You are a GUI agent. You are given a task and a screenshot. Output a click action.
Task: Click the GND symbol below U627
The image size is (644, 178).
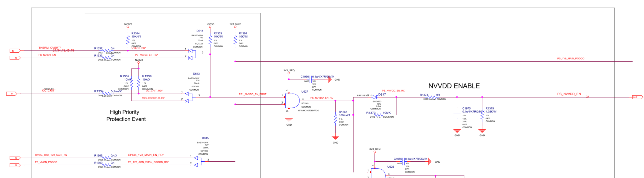pyautogui.click(x=289, y=120)
